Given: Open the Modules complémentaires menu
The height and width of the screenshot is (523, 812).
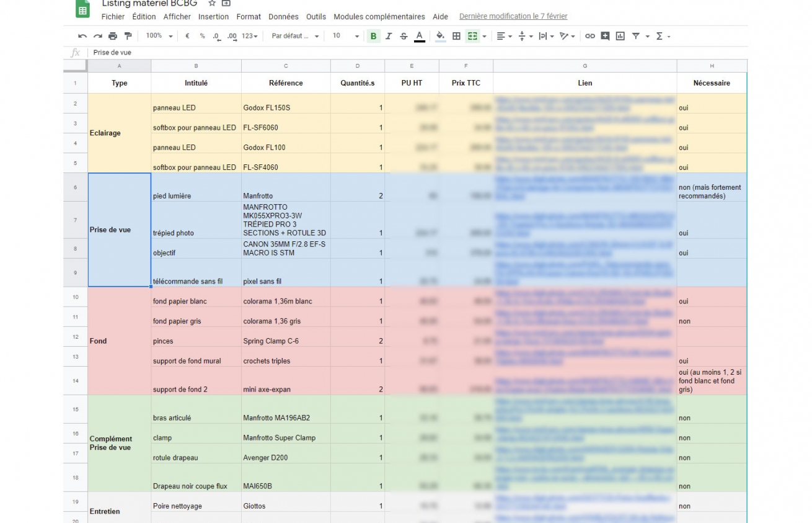Looking at the screenshot, I should 379,17.
